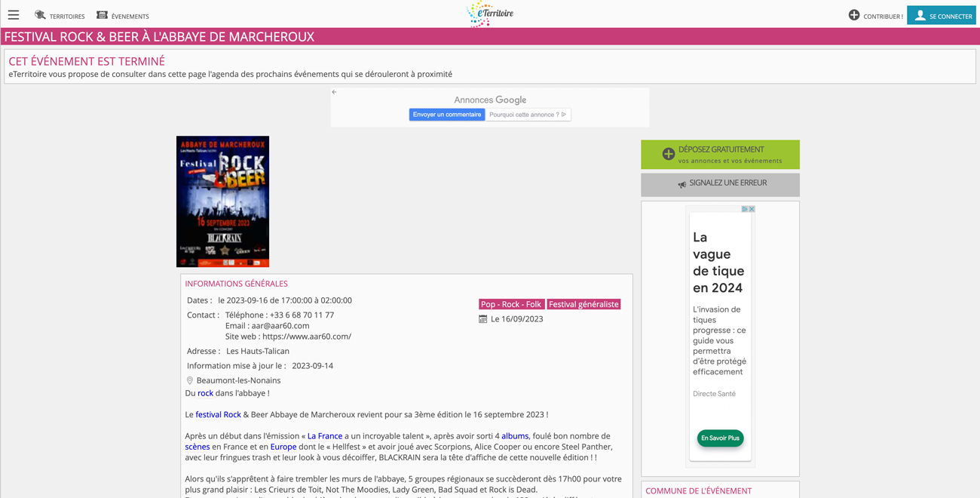Open the Évènements menu
The width and height of the screenshot is (980, 498).
click(123, 16)
